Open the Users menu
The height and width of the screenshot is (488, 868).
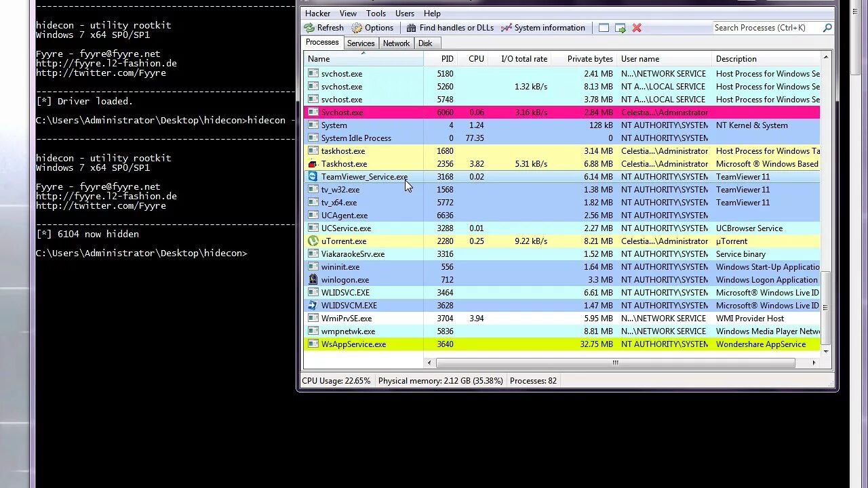click(405, 14)
